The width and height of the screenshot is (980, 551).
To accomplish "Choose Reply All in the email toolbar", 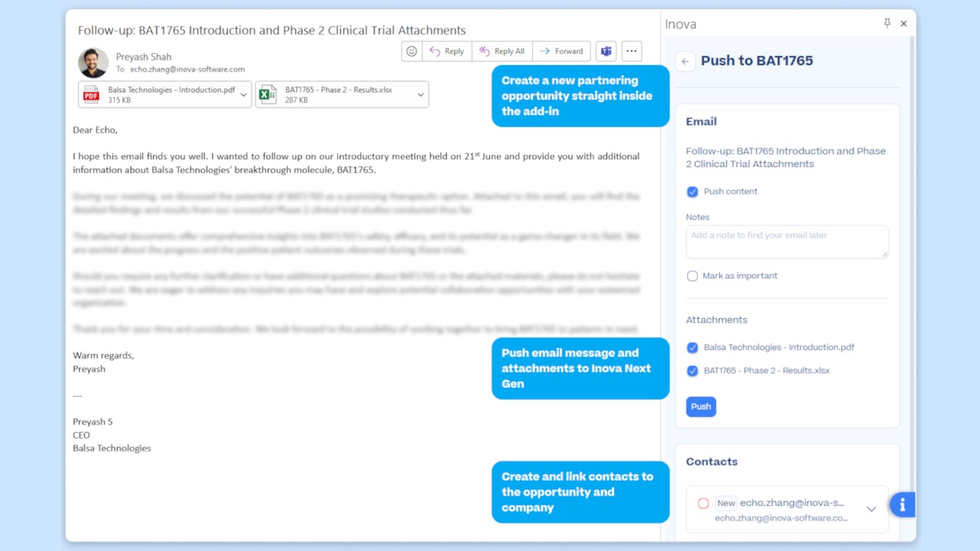I will [x=502, y=51].
